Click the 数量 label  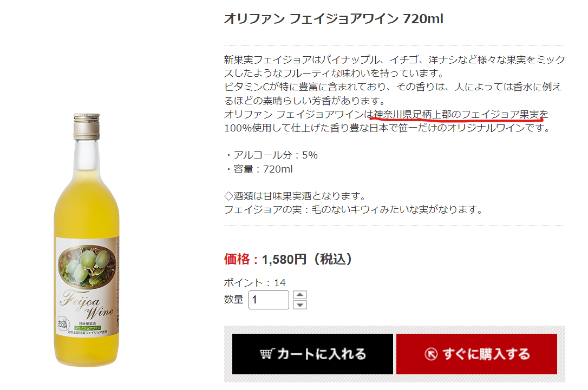(233, 300)
